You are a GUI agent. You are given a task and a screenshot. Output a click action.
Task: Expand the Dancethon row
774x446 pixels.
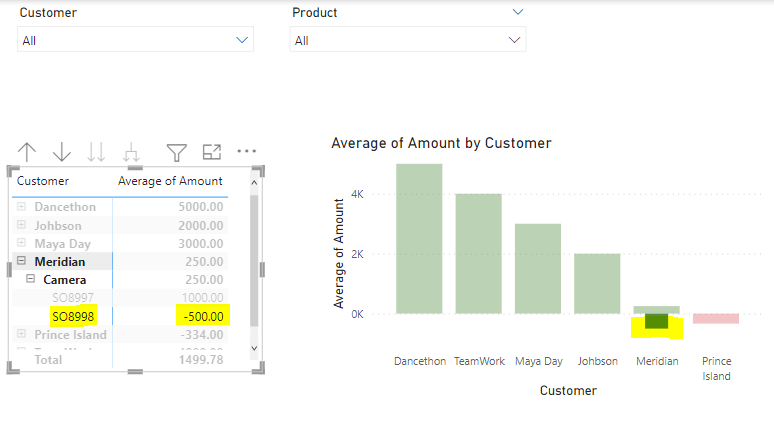[x=21, y=206]
